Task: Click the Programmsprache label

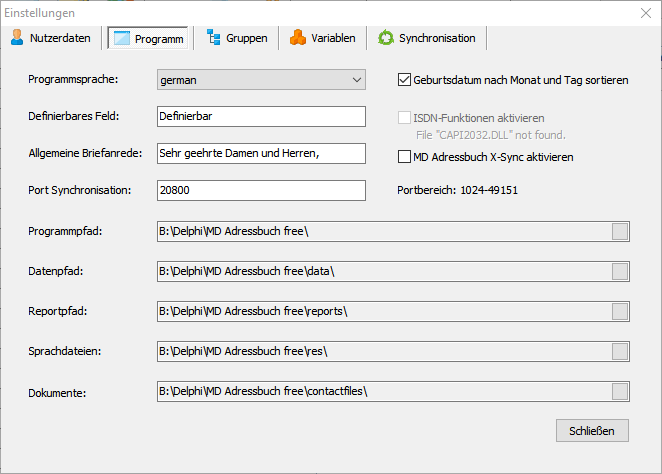Action: (x=73, y=79)
